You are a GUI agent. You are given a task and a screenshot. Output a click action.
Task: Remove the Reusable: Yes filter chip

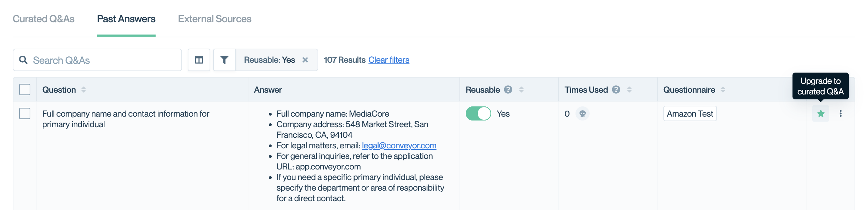(305, 60)
